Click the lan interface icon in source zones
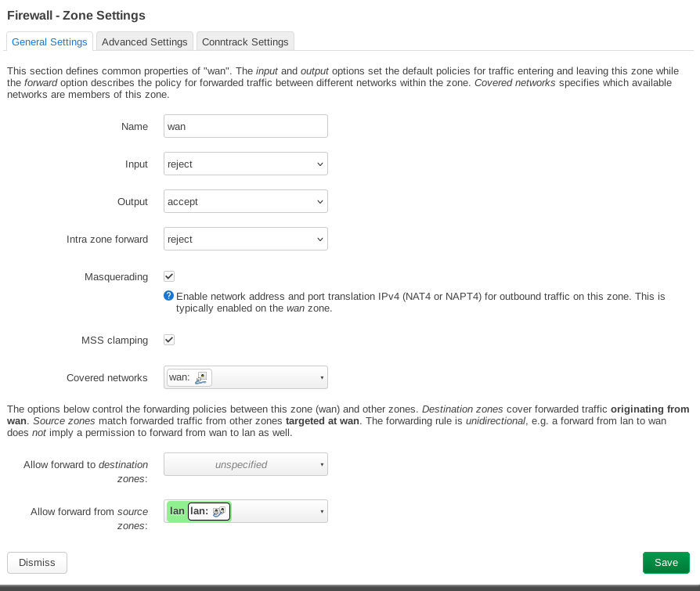Screen dimensions: 700x591 point(218,511)
